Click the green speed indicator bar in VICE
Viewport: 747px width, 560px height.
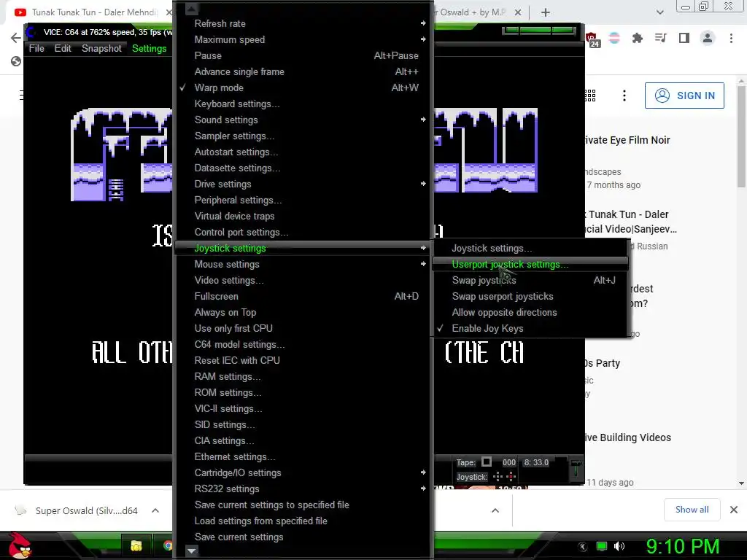pyautogui.click(x=538, y=31)
